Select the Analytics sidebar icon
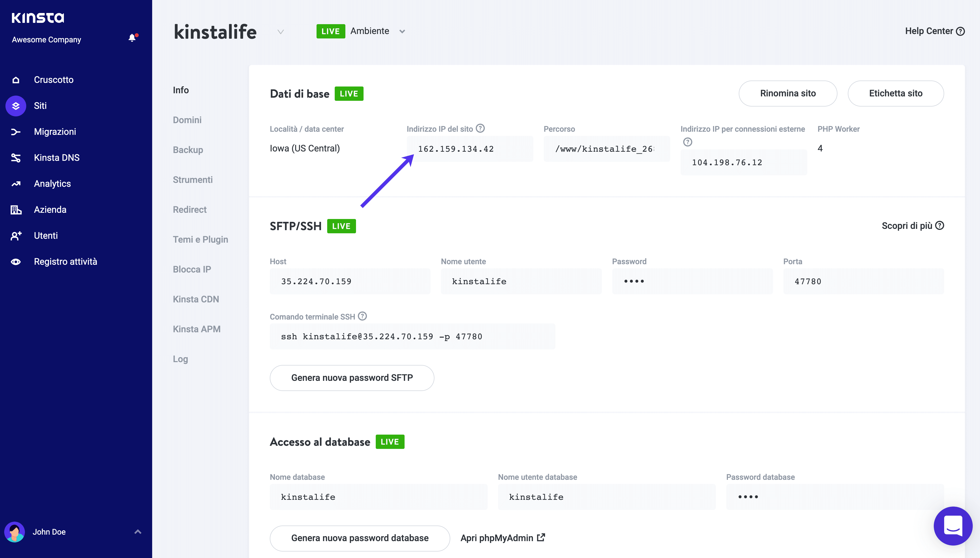The image size is (980, 558). (x=16, y=184)
